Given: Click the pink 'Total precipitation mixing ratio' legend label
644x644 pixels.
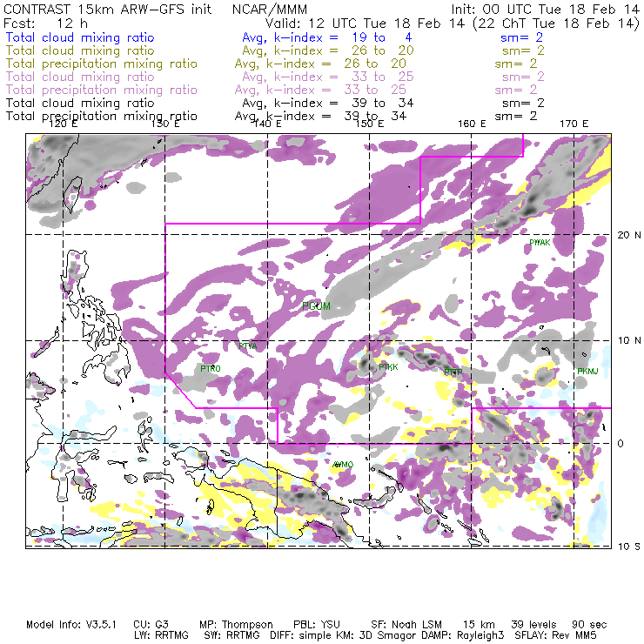Looking at the screenshot, I should click(x=102, y=90).
